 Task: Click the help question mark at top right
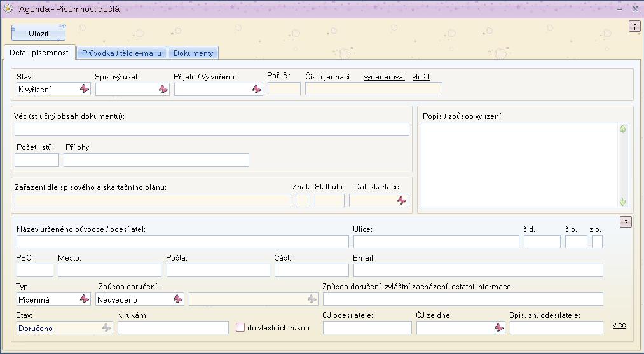click(x=634, y=27)
